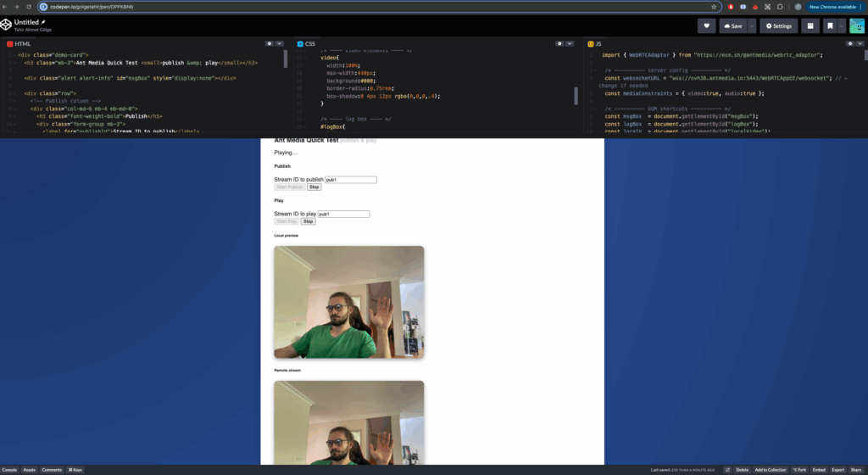
Task: Click the 'Playing....' status text
Action: coord(286,153)
